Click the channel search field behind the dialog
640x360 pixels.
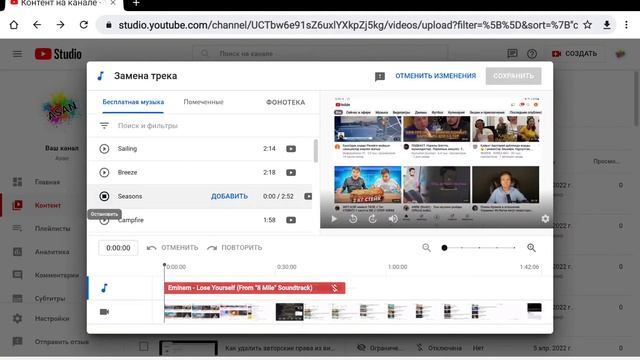coord(320,53)
